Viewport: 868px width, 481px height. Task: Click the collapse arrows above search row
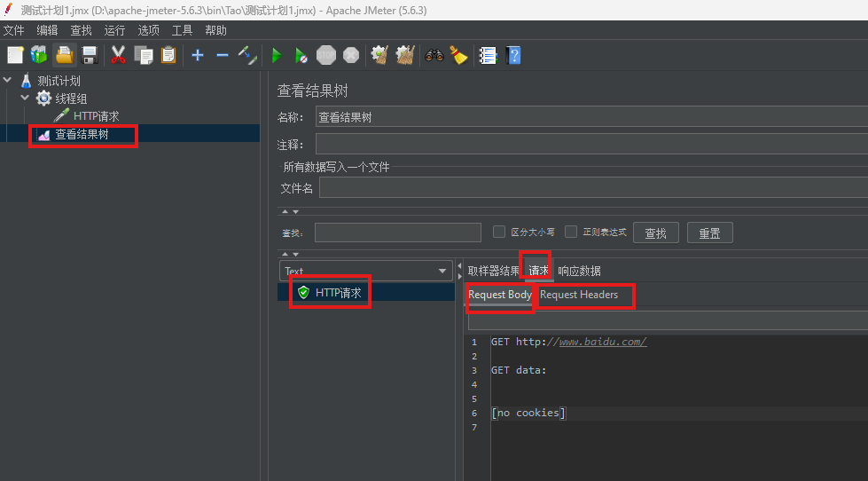tap(290, 212)
